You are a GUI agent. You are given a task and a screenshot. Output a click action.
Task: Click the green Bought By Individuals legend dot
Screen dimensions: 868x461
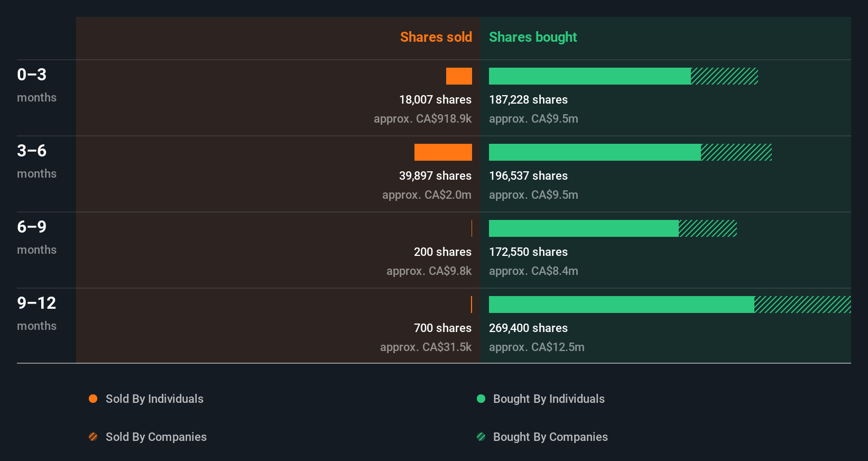[481, 399]
